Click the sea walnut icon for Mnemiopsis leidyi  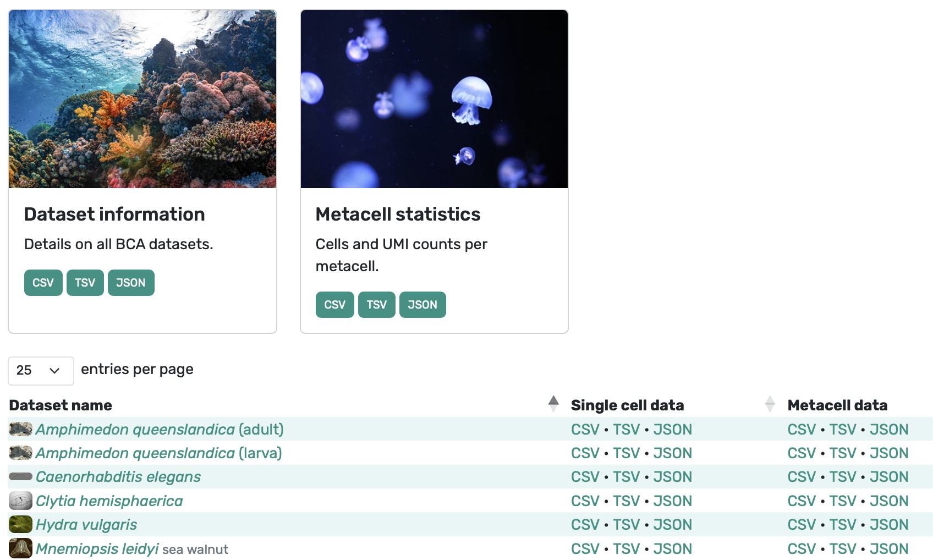(x=20, y=548)
